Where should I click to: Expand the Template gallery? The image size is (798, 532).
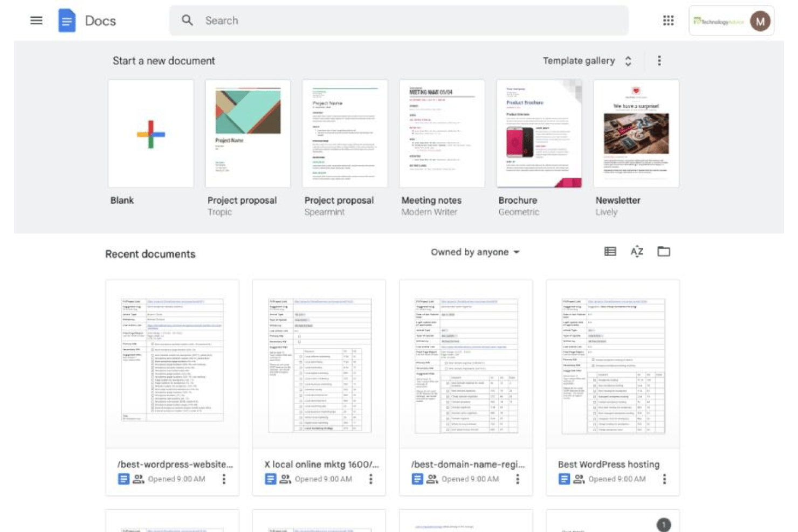point(587,61)
